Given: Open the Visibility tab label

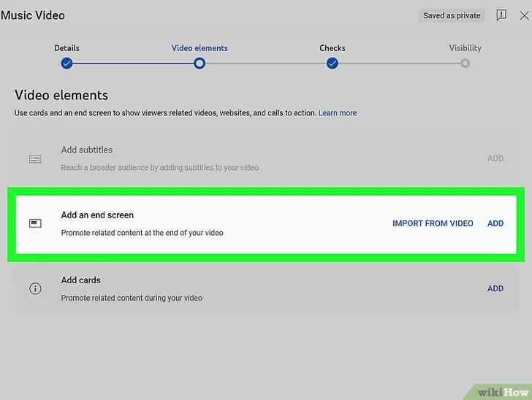Looking at the screenshot, I should pos(465,48).
